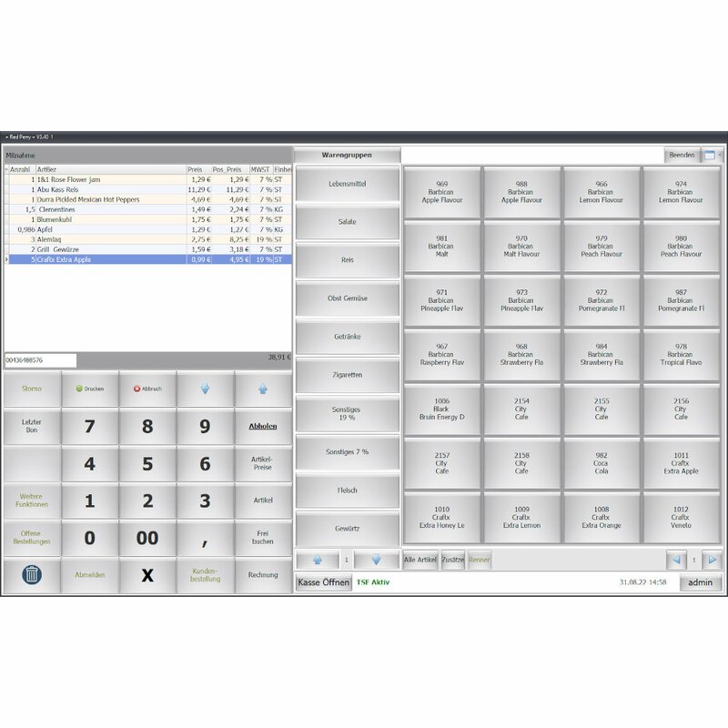Show Offene Bestellungen

coord(32,538)
